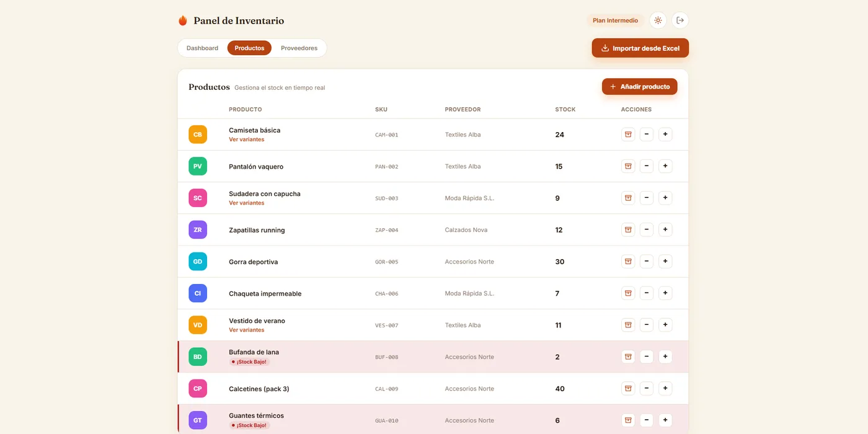Screen dimensions: 868x434
Task: Click the Zapatillas running product name
Action: (x=257, y=230)
